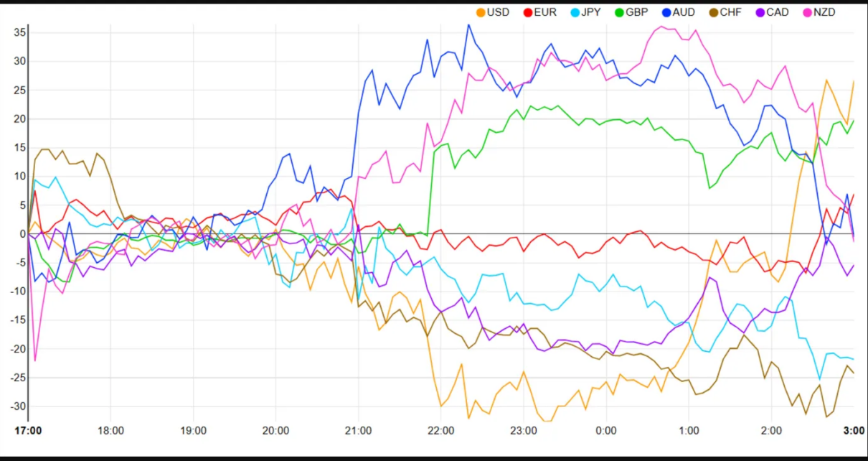Toggle the EUR series legend label
Image resolution: width=868 pixels, height=461 pixels.
(545, 12)
